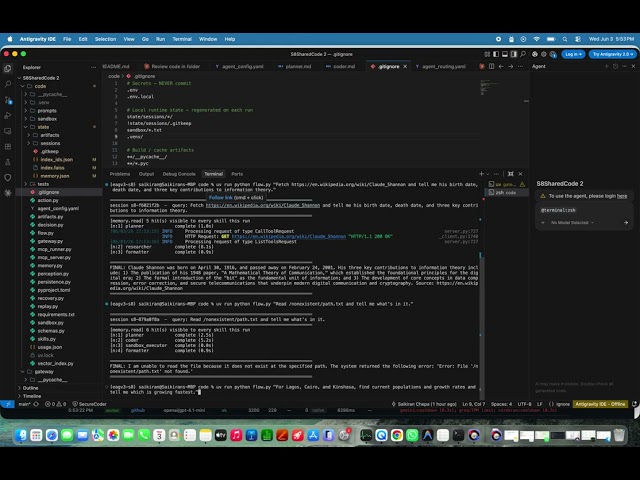Image resolution: width=640 pixels, height=480 pixels.
Task: Switch to the agent_config.yaml editor tab
Action: click(239, 67)
